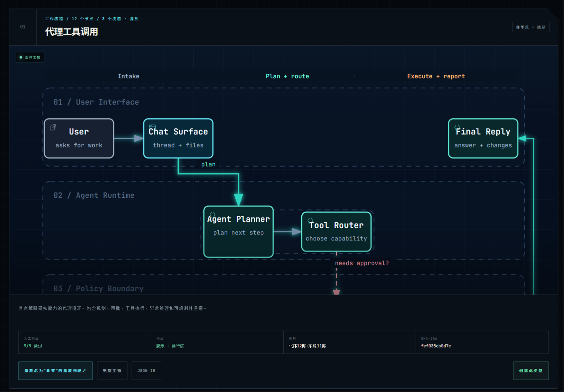Click the 'plan next step' subtitle

(238, 233)
